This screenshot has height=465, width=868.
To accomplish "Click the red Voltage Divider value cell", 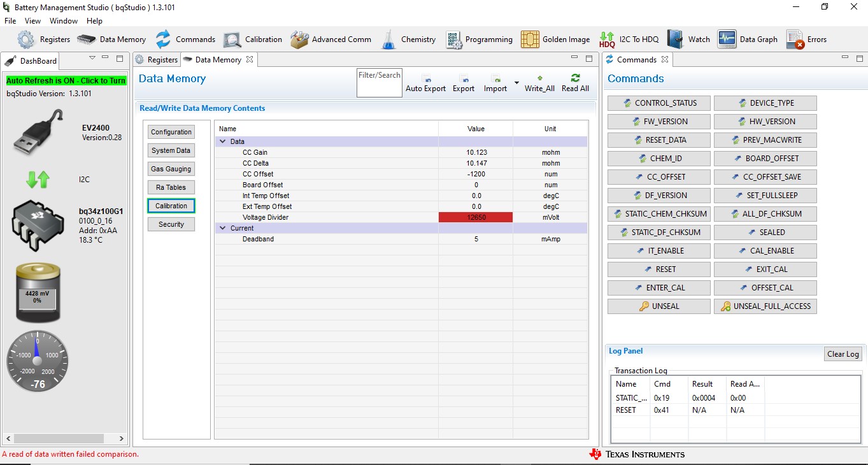I will 476,217.
